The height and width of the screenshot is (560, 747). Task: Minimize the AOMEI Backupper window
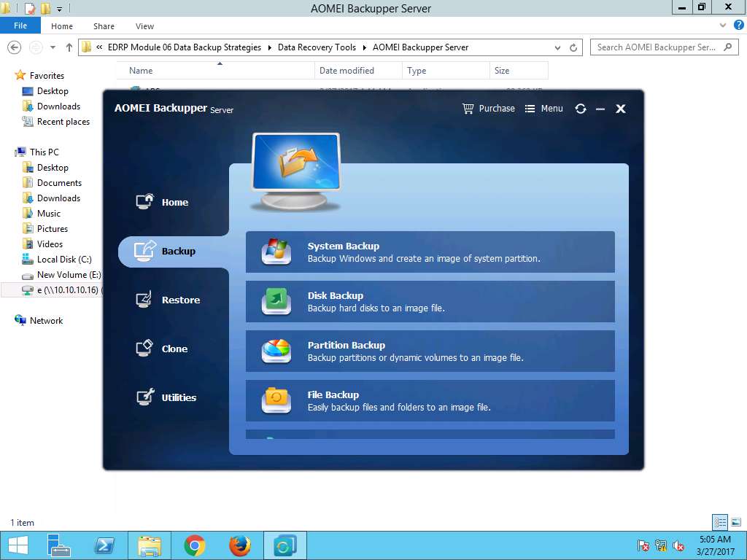[x=600, y=109]
